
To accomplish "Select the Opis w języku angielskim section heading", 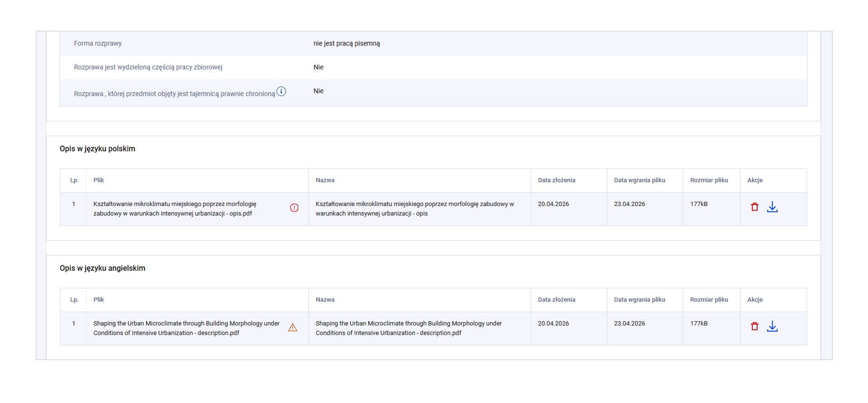I will point(102,269).
